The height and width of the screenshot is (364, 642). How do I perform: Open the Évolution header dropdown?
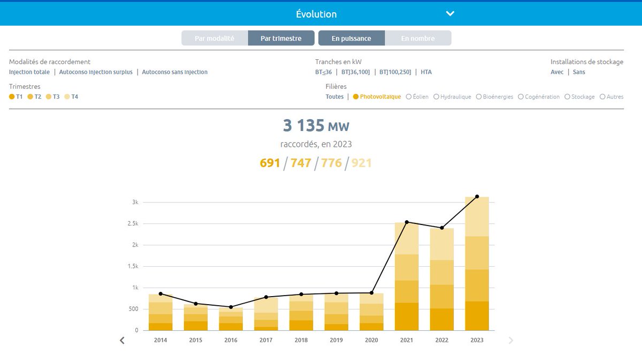tap(450, 13)
